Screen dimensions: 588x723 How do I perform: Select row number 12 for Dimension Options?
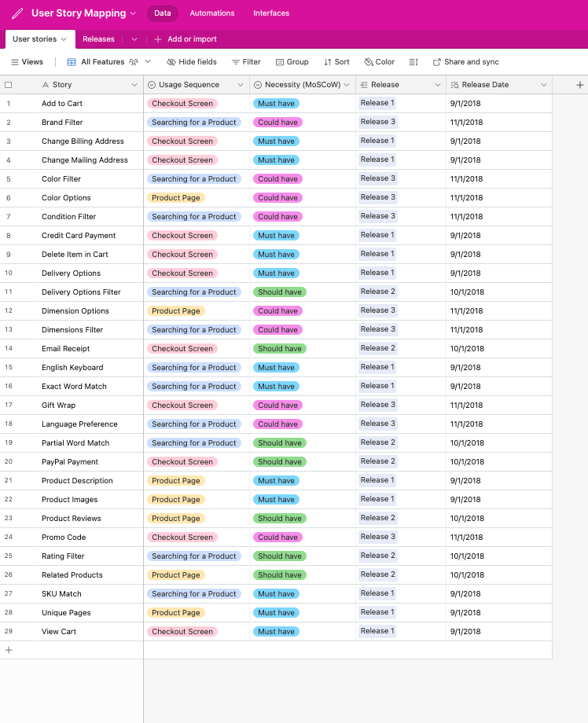coord(9,310)
